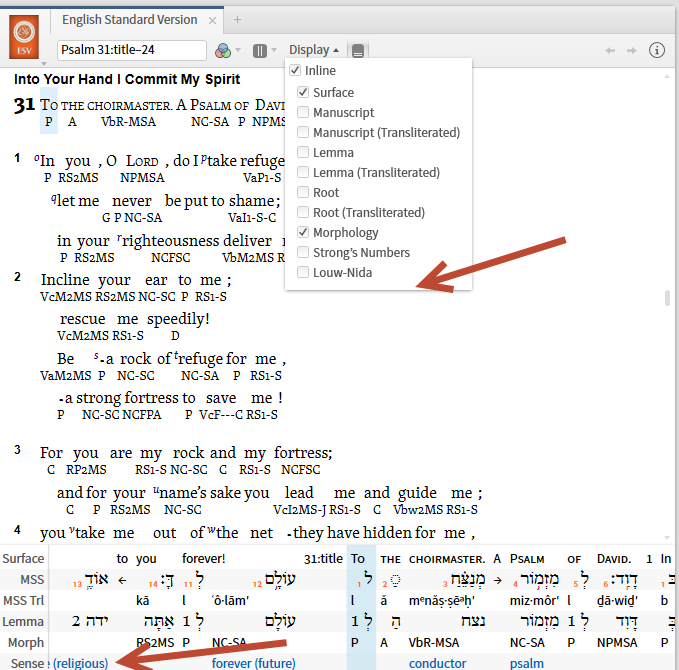Click the heading 'Into Your Hand I Commit My Spirit'

coord(127,79)
